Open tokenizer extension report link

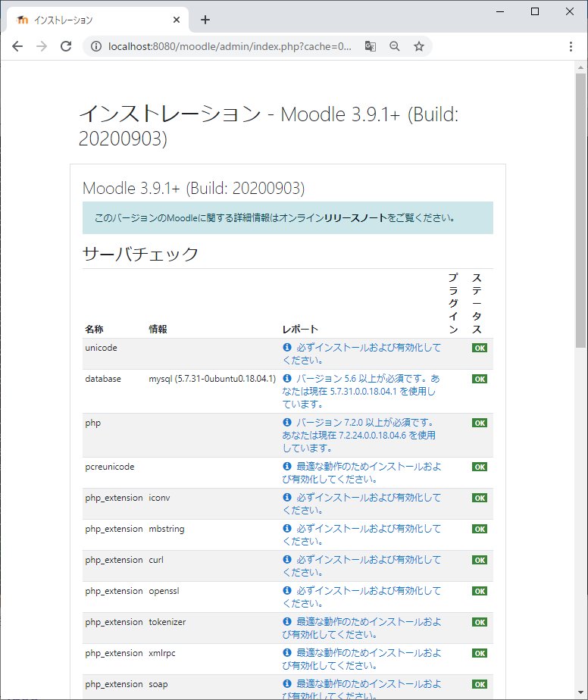pos(361,628)
